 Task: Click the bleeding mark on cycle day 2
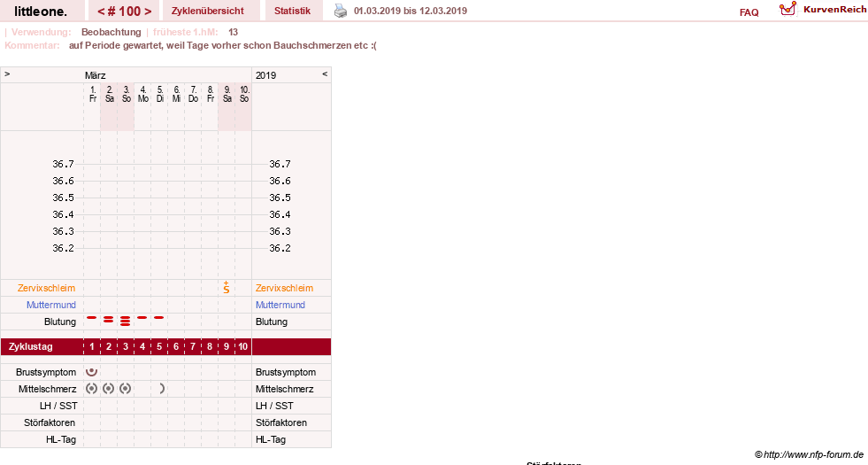(x=109, y=319)
